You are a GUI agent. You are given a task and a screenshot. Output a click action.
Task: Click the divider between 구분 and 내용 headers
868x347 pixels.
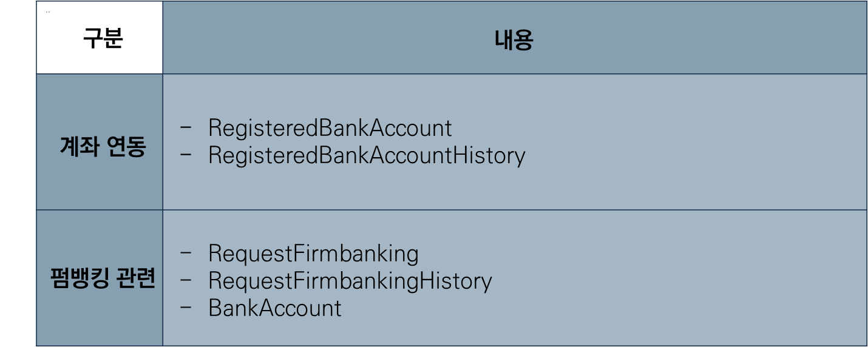coord(163,38)
